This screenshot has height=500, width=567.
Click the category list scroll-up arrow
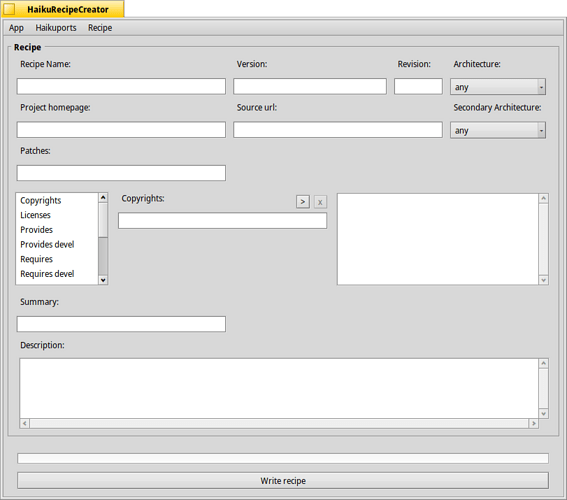pyautogui.click(x=103, y=197)
